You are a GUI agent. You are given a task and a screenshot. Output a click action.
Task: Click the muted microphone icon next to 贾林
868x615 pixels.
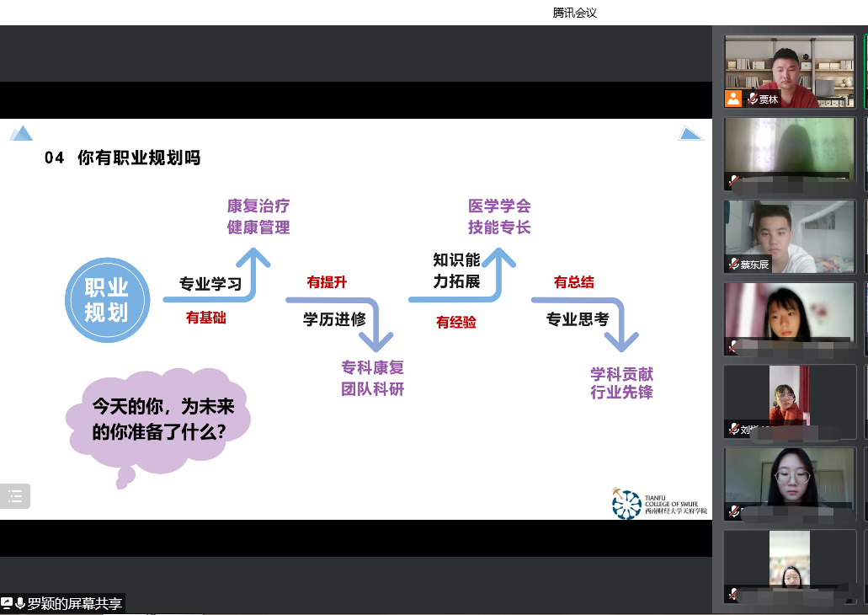(x=752, y=99)
